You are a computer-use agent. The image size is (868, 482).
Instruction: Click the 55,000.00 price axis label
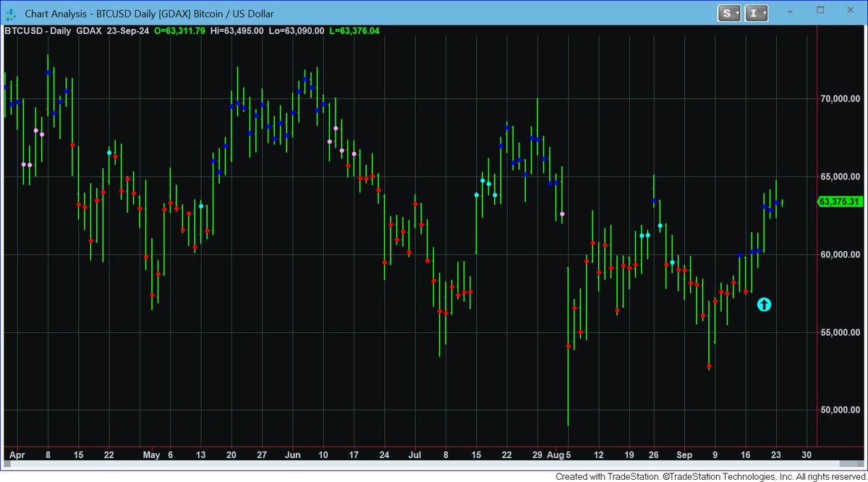[x=840, y=332]
